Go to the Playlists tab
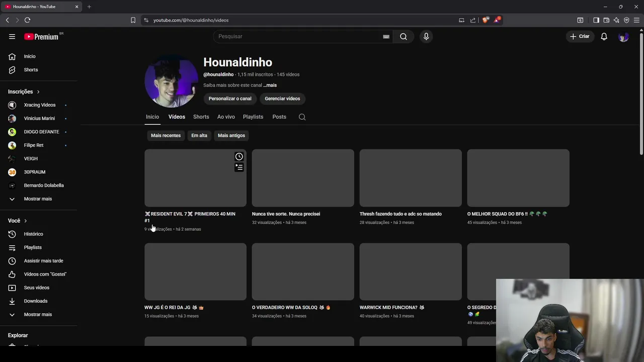 253,117
